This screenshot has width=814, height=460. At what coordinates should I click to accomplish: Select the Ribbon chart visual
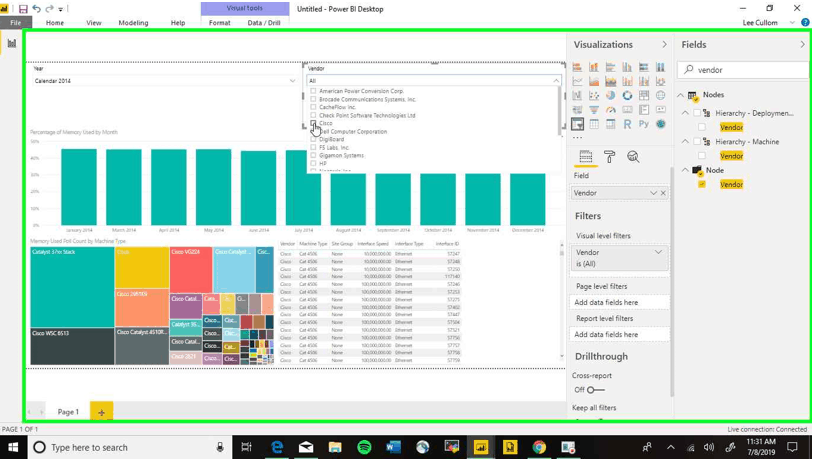660,81
